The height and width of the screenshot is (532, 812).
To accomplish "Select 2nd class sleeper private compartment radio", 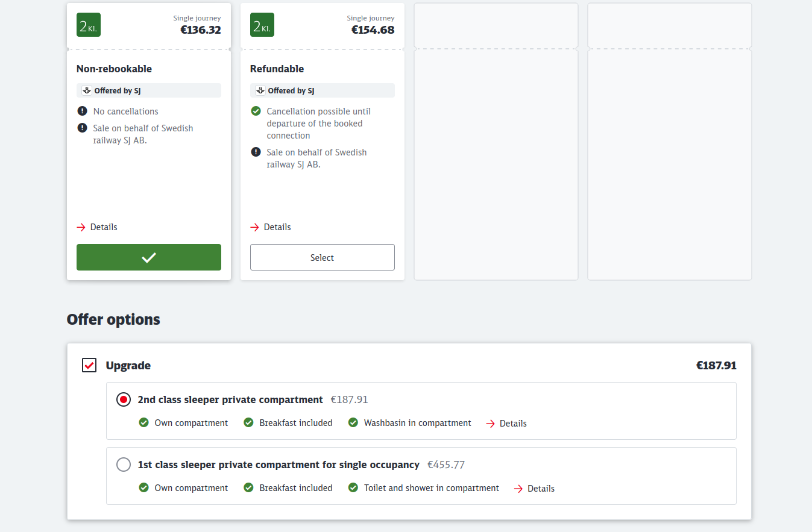I will coord(124,399).
